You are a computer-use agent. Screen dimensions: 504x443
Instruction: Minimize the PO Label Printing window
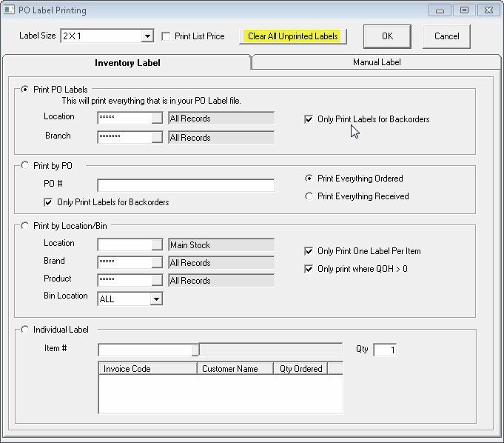(x=440, y=10)
